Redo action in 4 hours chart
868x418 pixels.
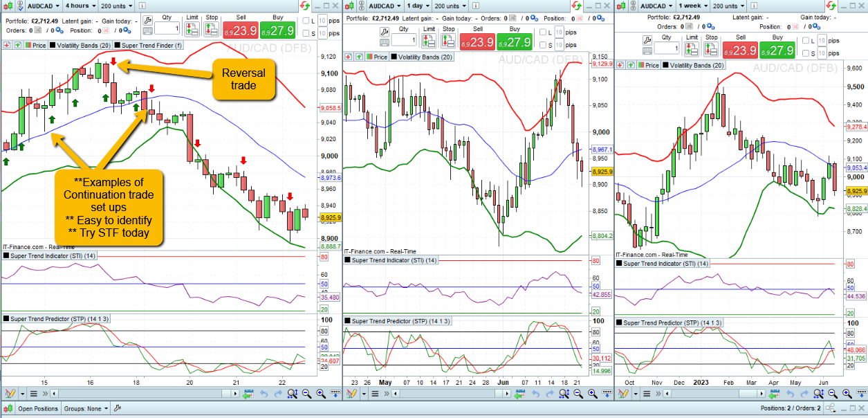pos(278,394)
